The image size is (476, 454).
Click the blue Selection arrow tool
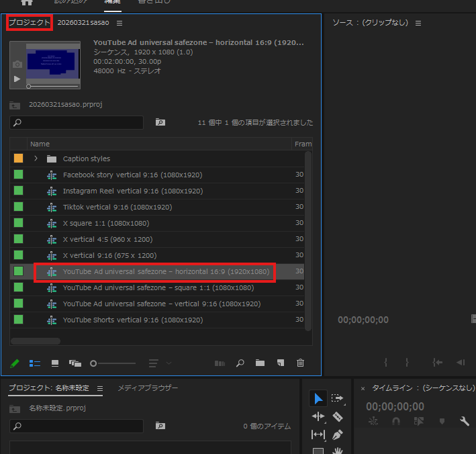tap(318, 399)
